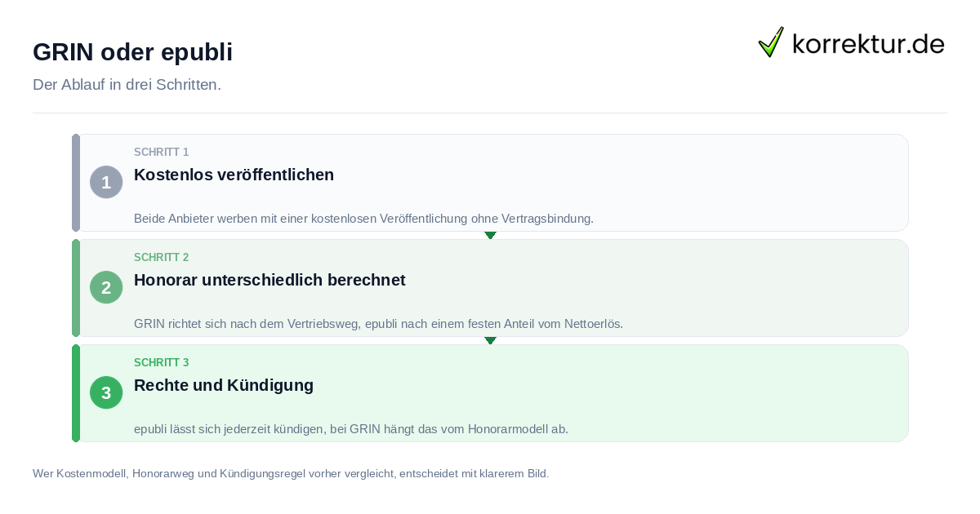The image size is (980, 514).
Task: Click the step 3 number circle
Action: click(x=106, y=392)
